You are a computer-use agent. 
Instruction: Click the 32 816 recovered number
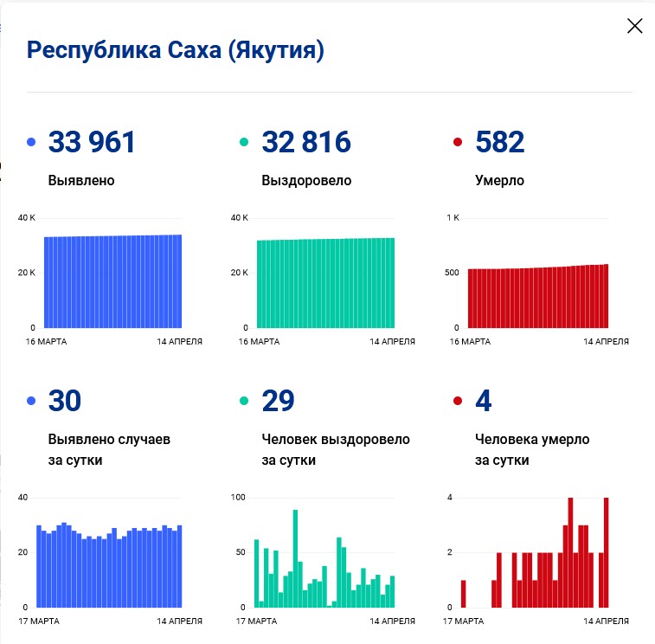(x=305, y=142)
